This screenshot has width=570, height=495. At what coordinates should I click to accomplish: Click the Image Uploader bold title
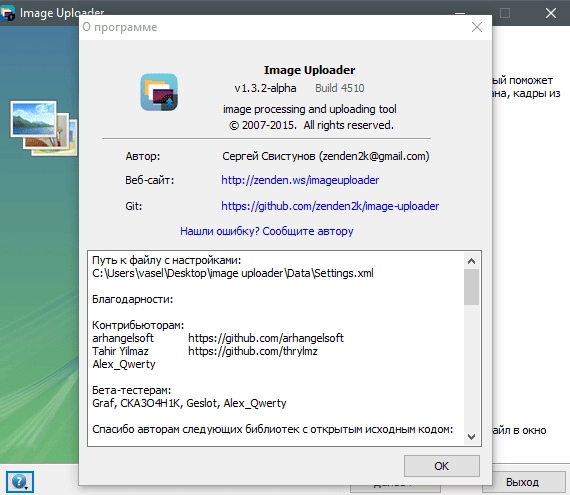pyautogui.click(x=309, y=70)
